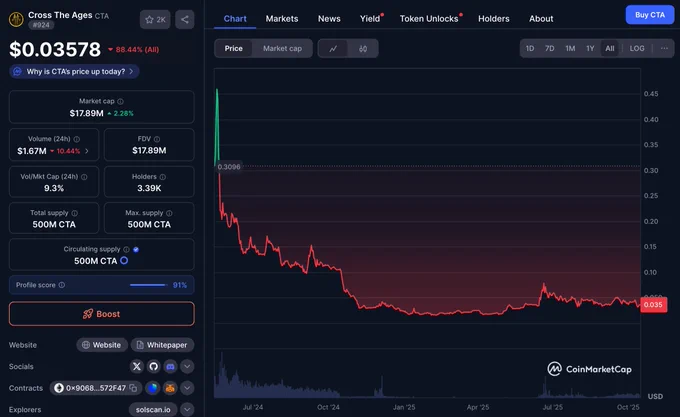Click the 9.3% Vol/Mkt Cap value
680x417 pixels.
(54, 188)
